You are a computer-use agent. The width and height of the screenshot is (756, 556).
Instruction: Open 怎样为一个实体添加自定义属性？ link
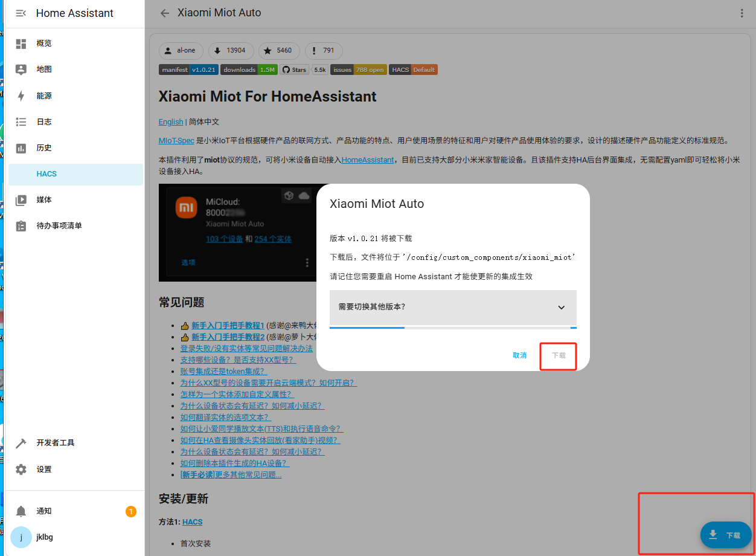click(237, 395)
